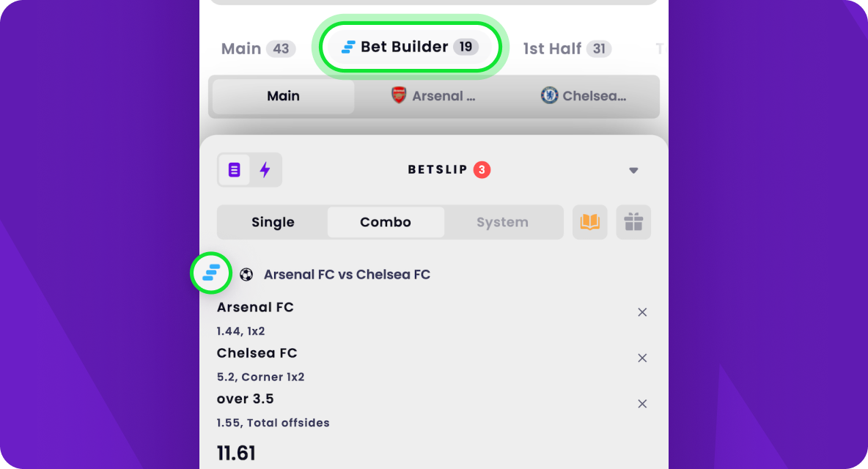Open the gift bonus icon
The image size is (868, 469).
[x=633, y=222]
